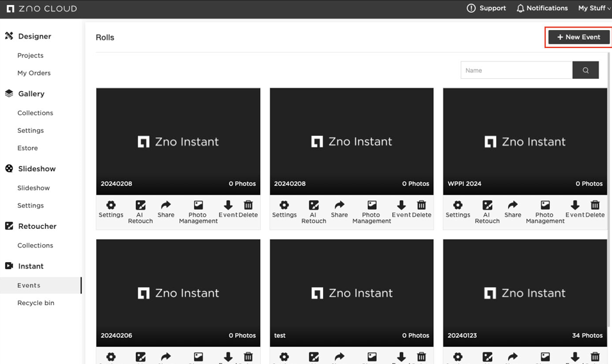Open Recycle bin in the sidebar

click(36, 302)
